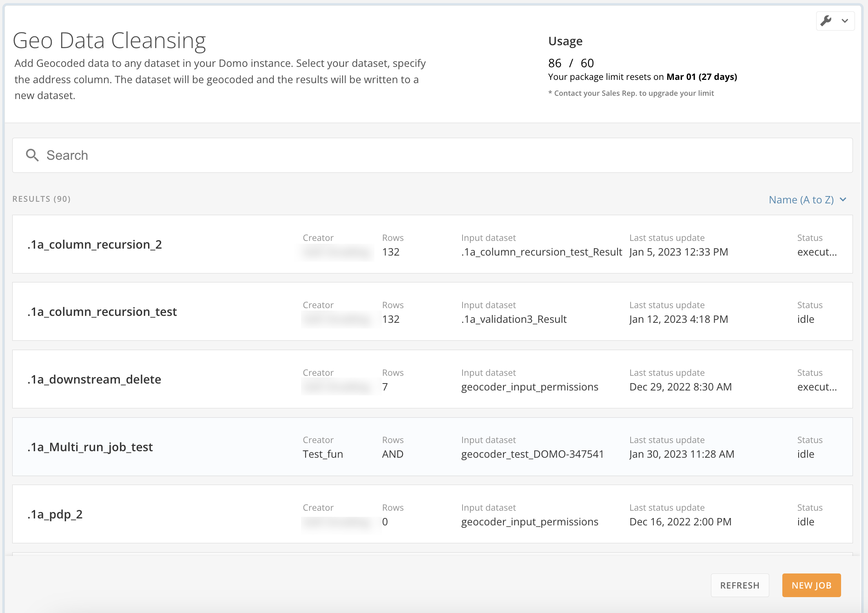Click the orange NEW JOB button
868x613 pixels.
point(811,585)
